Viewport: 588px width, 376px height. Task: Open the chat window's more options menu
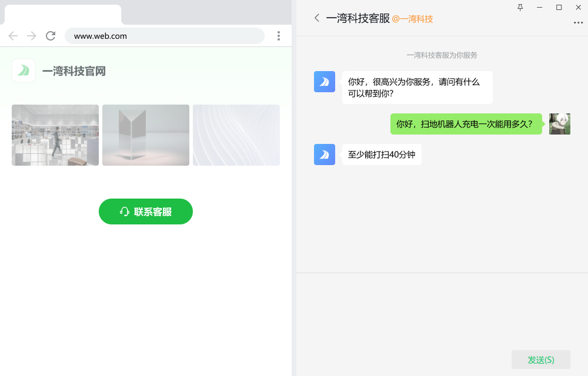579,23
